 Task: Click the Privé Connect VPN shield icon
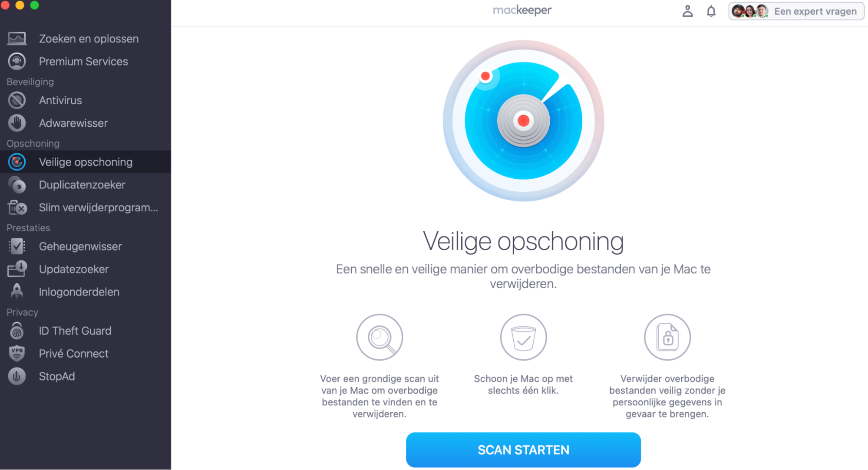pyautogui.click(x=17, y=353)
